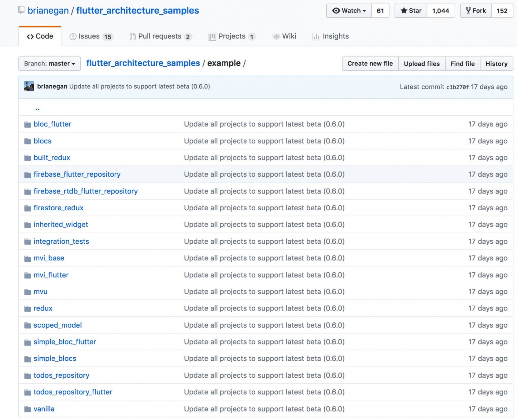Open the Branch: master dropdown
This screenshot has height=420, width=517.
pos(49,64)
